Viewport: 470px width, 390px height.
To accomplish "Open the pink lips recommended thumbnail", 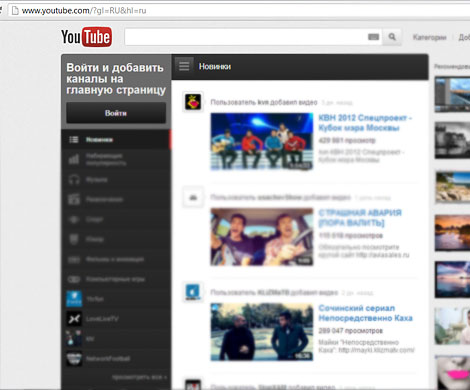I will 452,372.
